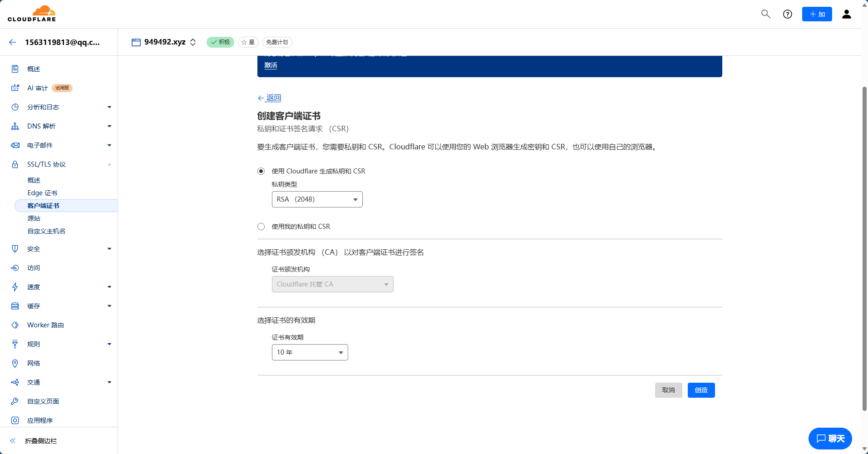This screenshot has width=868, height=454.
Task: Click the 安全 shield icon
Action: pyautogui.click(x=15, y=249)
